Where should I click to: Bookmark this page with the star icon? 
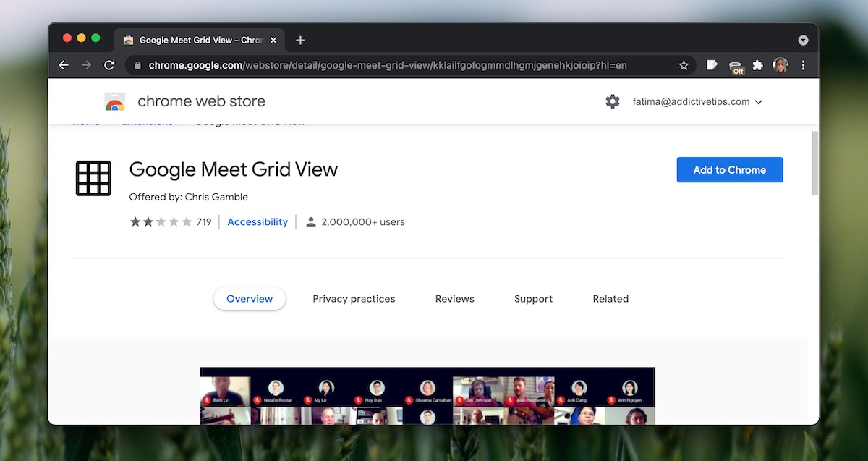tap(684, 65)
